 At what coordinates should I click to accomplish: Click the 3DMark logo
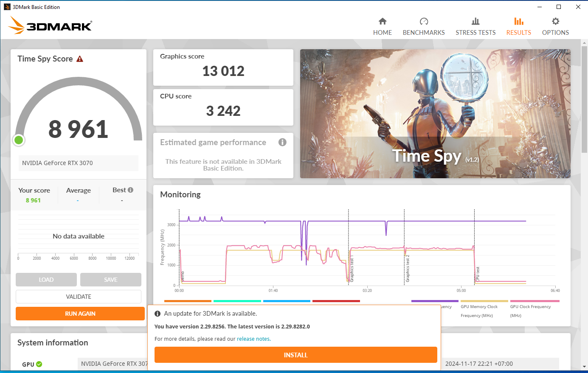pyautogui.click(x=50, y=25)
